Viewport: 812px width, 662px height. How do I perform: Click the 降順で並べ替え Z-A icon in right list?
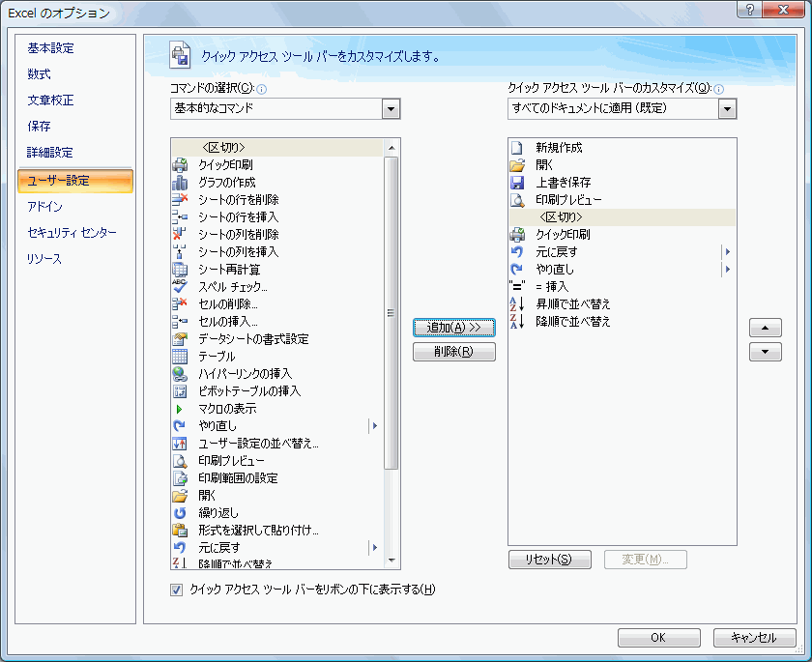(517, 322)
